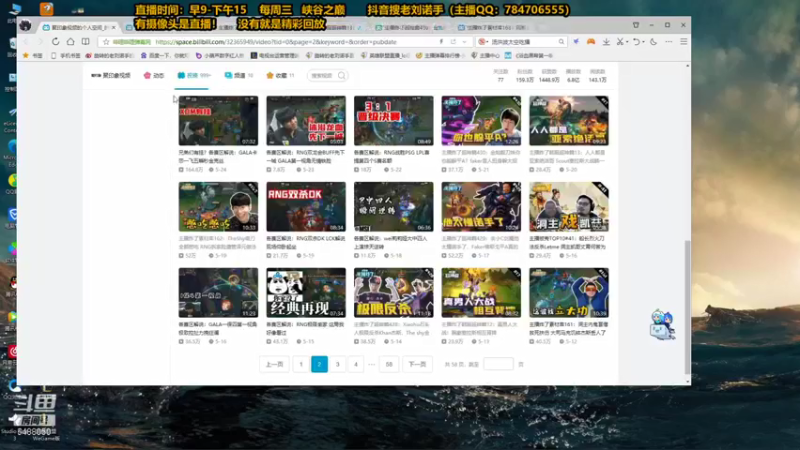Open the 洞主 戏 凯莊 video thumbnail
This screenshot has width=800, height=450.
pyautogui.click(x=569, y=207)
